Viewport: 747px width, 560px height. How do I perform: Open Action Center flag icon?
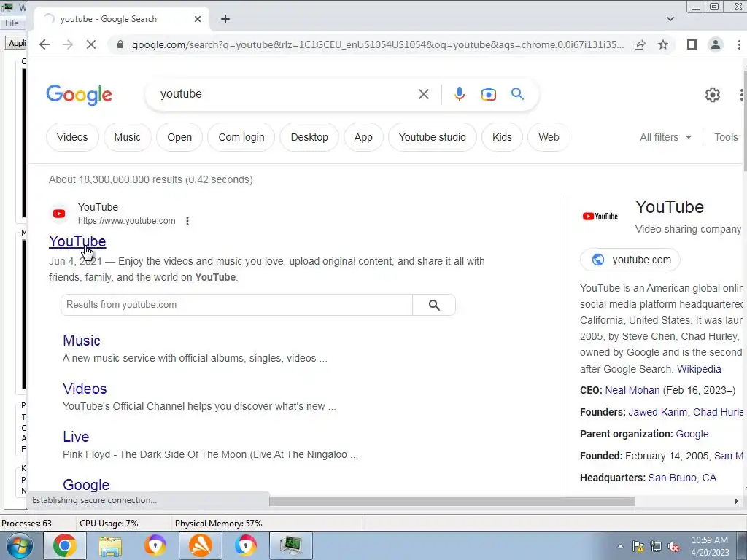coord(638,546)
